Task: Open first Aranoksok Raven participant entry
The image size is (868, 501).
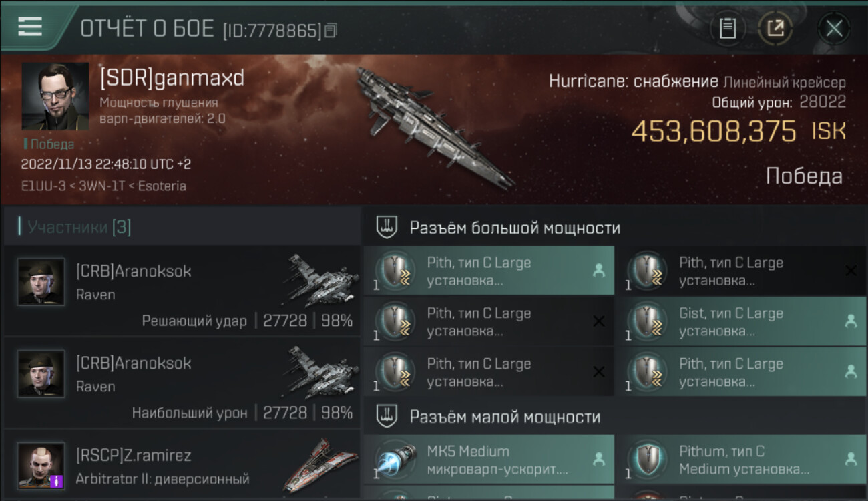Action: [x=182, y=290]
